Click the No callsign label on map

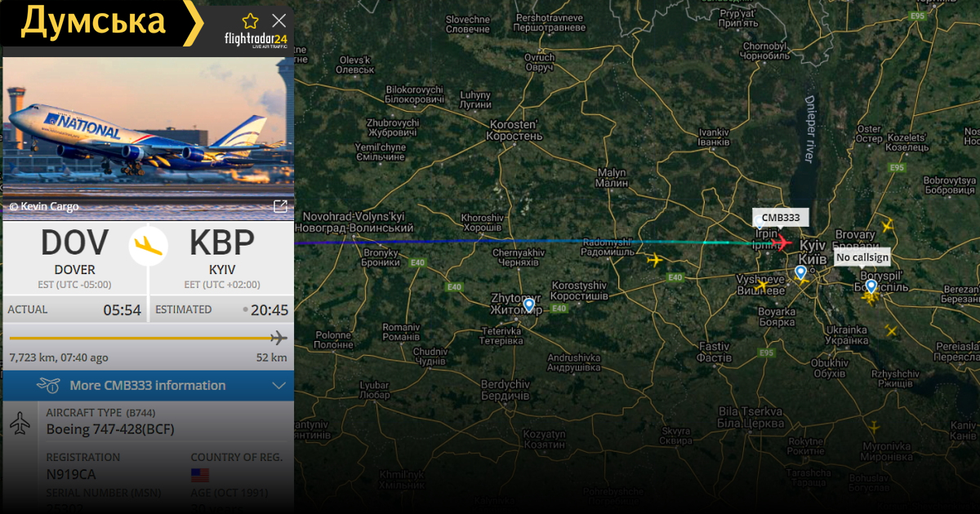(x=862, y=257)
